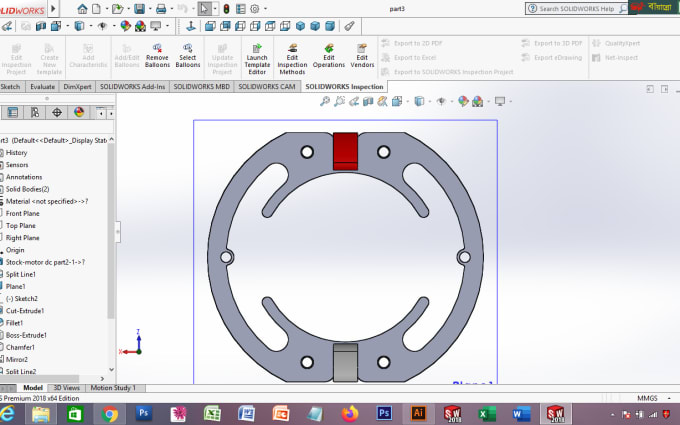Click Remove Balloons in the ribbon
This screenshot has width=680, height=425.
coord(157,56)
